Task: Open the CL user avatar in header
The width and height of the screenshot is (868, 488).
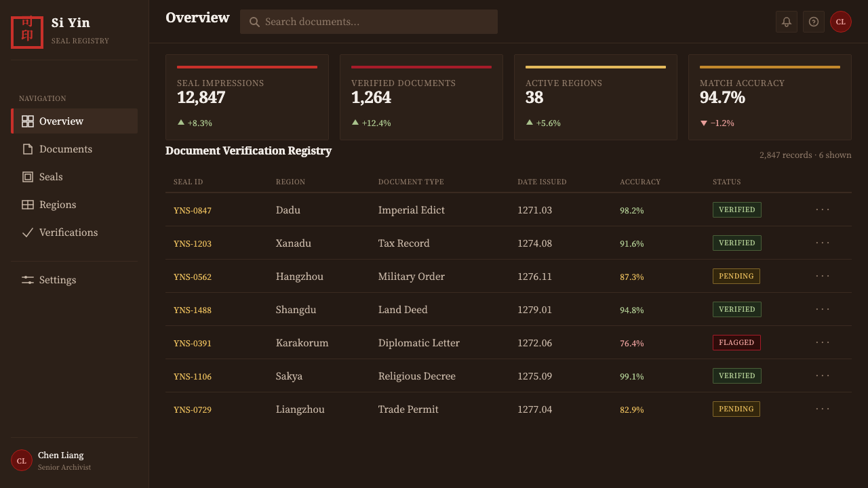Action: [841, 22]
